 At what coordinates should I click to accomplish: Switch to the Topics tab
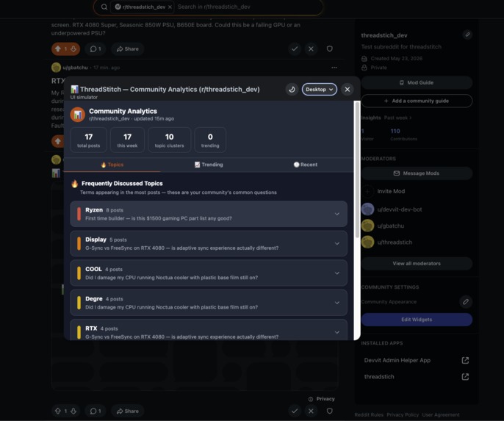112,165
